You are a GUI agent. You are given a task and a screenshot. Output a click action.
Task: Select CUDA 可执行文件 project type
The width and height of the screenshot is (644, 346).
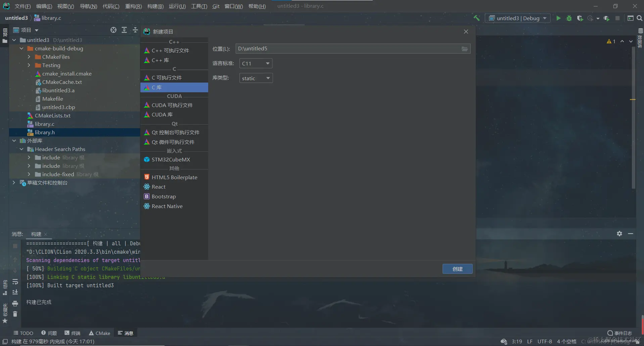[x=174, y=105]
